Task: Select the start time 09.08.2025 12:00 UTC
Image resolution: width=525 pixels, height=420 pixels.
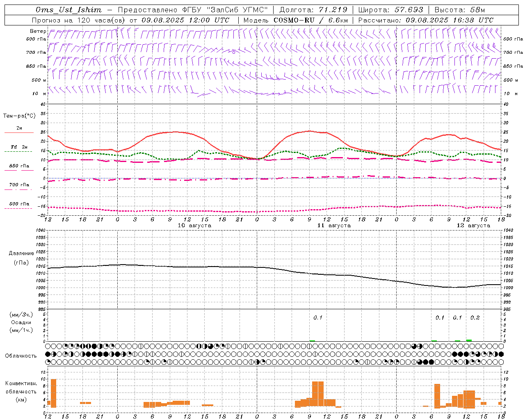Action: pyautogui.click(x=185, y=20)
